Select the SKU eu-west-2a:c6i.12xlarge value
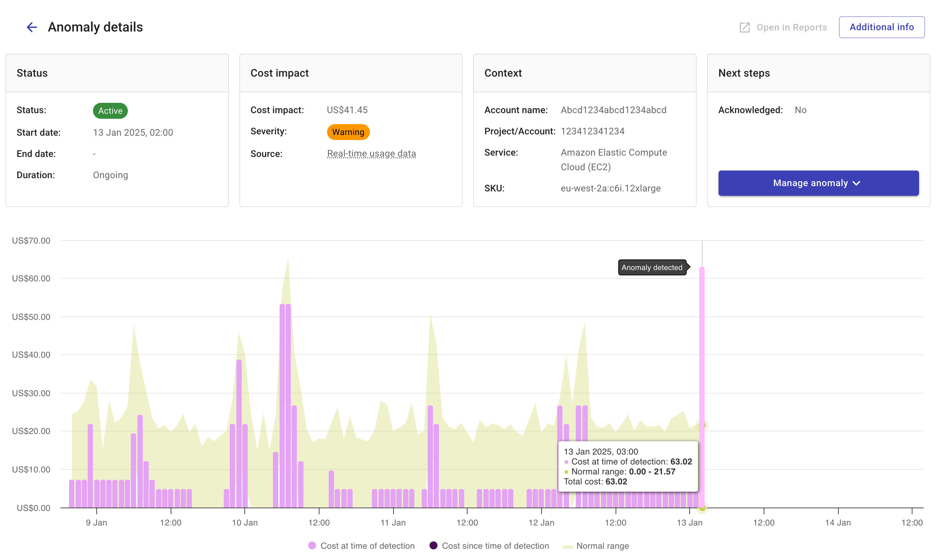 tap(611, 188)
